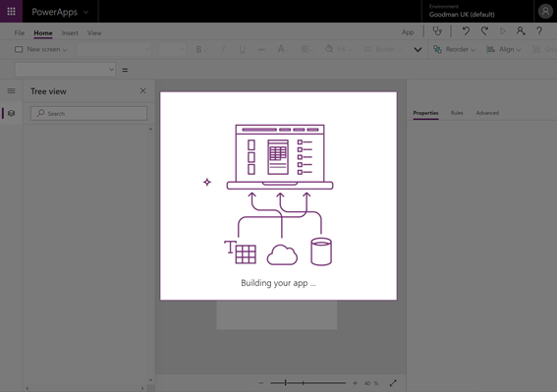This screenshot has width=557, height=392.
Task: Undo the last action
Action: [466, 31]
